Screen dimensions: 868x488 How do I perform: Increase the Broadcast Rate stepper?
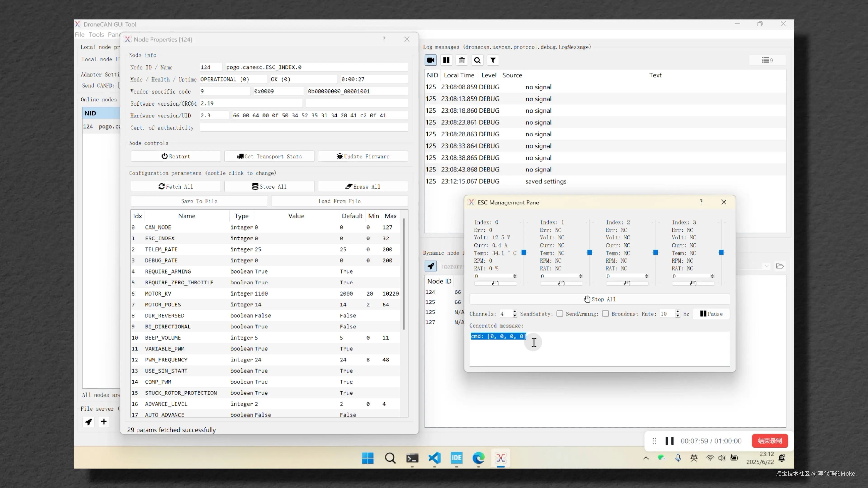(677, 312)
